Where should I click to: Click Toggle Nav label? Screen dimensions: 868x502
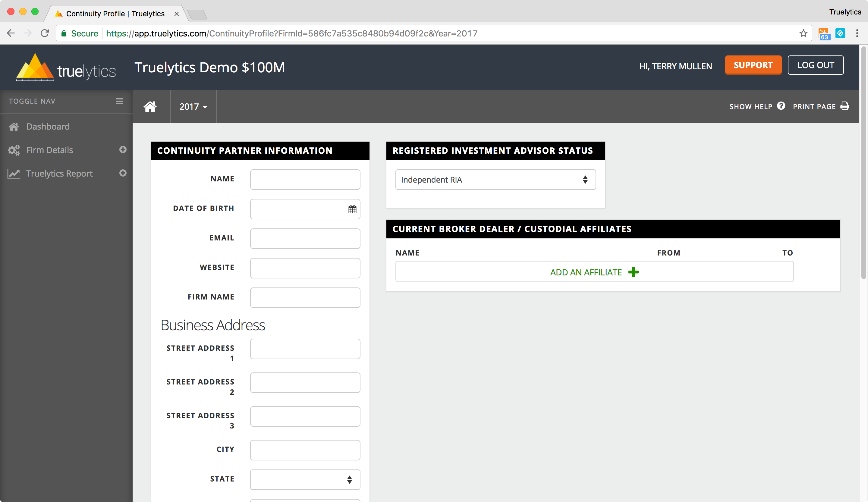click(32, 101)
